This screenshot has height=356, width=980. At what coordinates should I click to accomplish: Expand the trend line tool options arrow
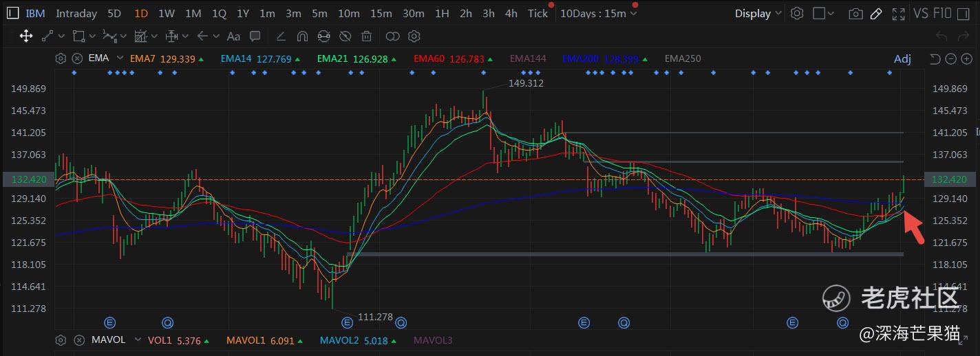point(62,36)
